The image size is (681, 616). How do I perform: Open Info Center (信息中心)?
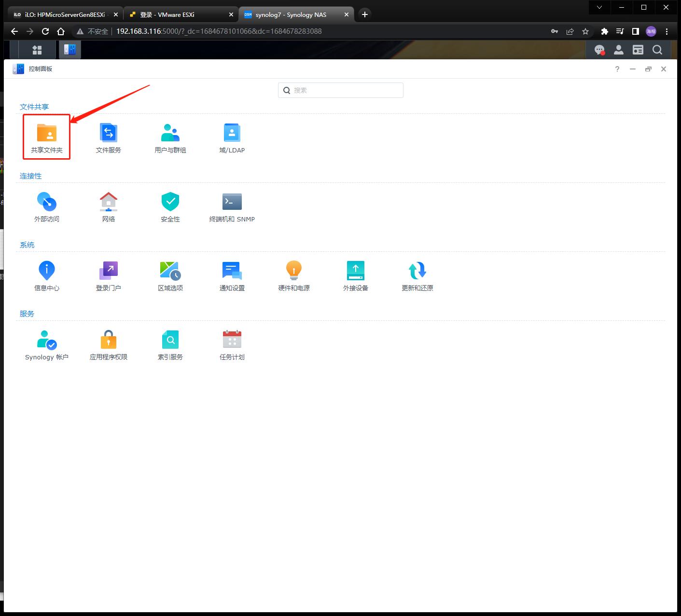point(47,275)
